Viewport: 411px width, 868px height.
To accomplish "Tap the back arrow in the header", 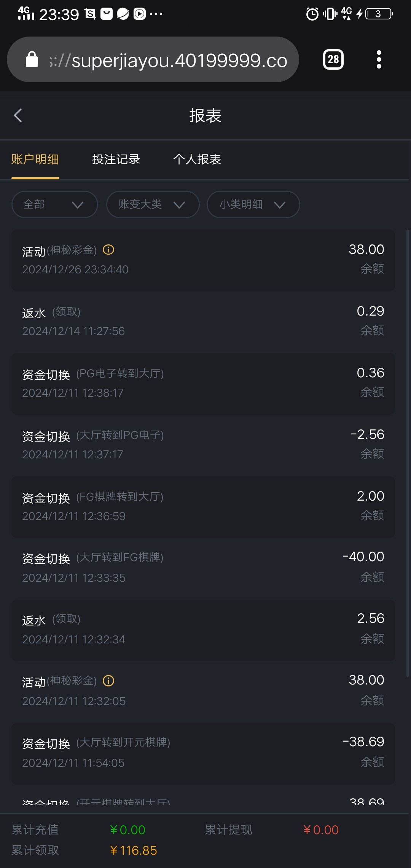I will click(x=18, y=115).
